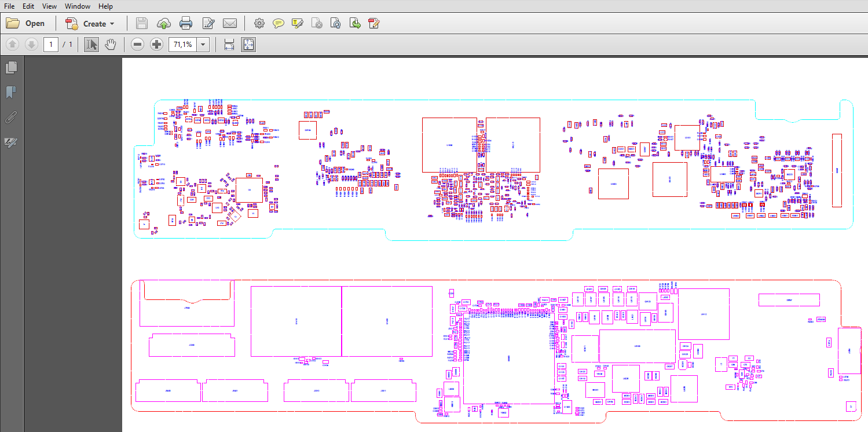Open the Attachments paperclip panel
Image resolution: width=868 pixels, height=432 pixels.
click(x=10, y=118)
